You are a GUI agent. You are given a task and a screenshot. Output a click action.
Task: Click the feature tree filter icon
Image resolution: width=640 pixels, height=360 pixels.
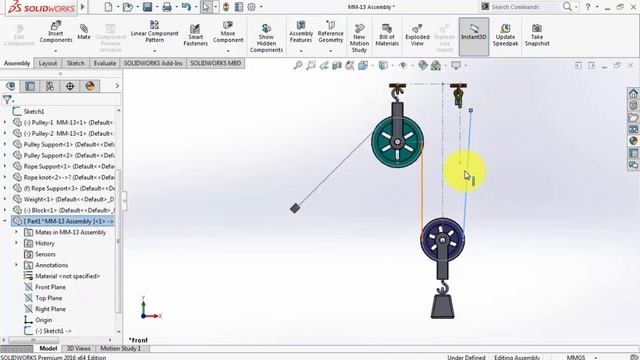pyautogui.click(x=7, y=100)
